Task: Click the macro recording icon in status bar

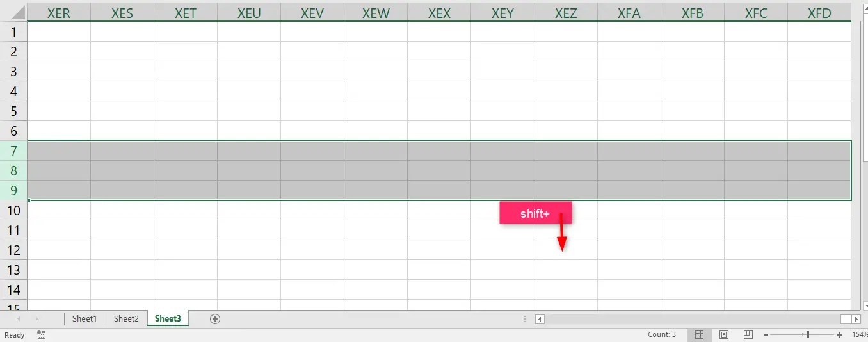Action: click(x=42, y=335)
